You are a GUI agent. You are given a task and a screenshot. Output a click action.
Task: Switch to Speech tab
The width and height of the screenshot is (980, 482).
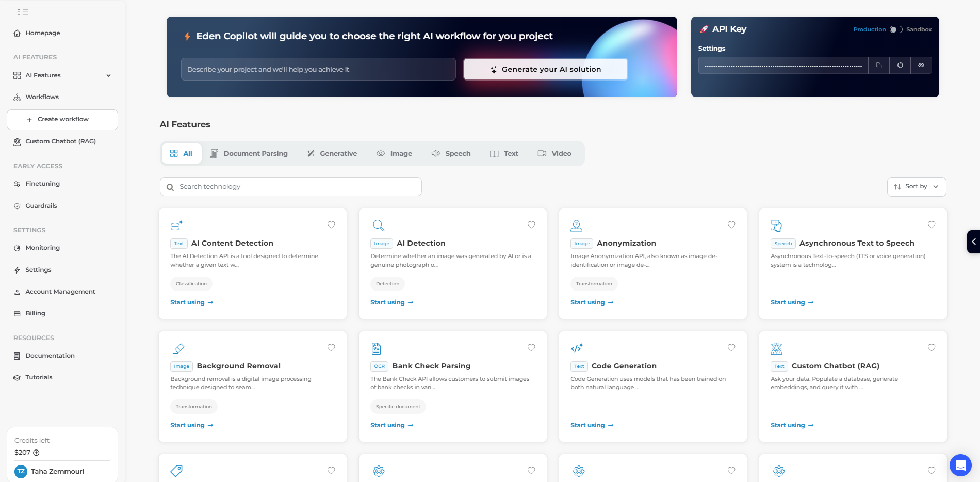(451, 153)
